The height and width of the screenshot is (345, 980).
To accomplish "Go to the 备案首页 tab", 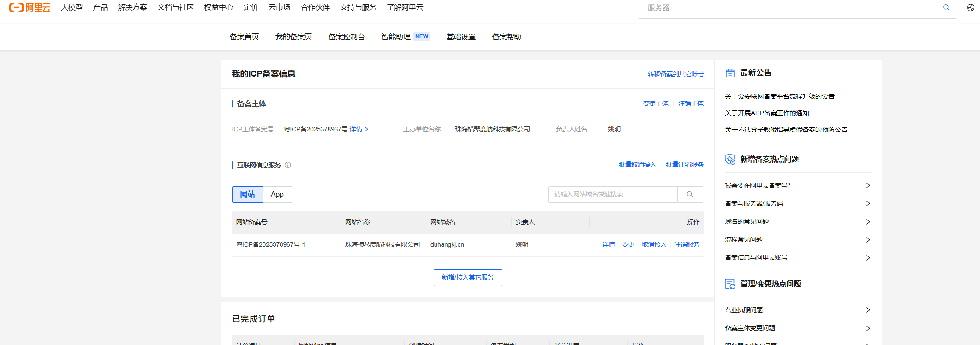I will [x=245, y=37].
